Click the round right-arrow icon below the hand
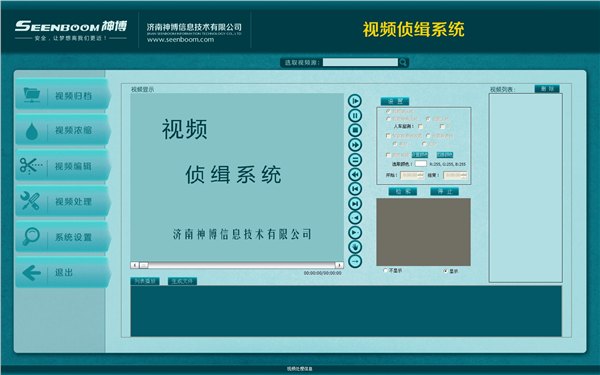 [355, 261]
